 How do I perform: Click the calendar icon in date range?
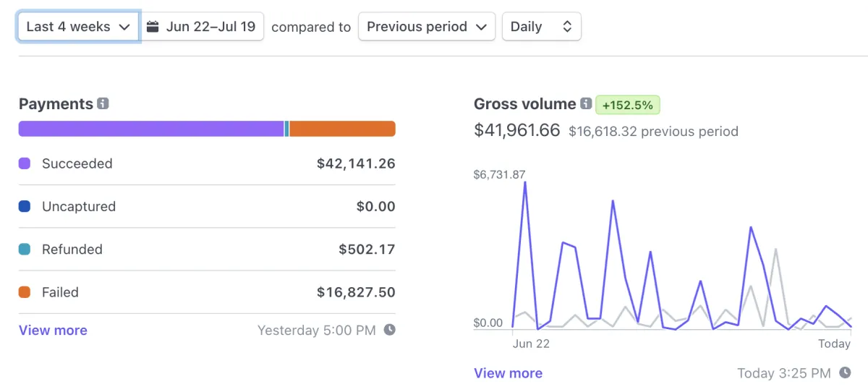153,27
